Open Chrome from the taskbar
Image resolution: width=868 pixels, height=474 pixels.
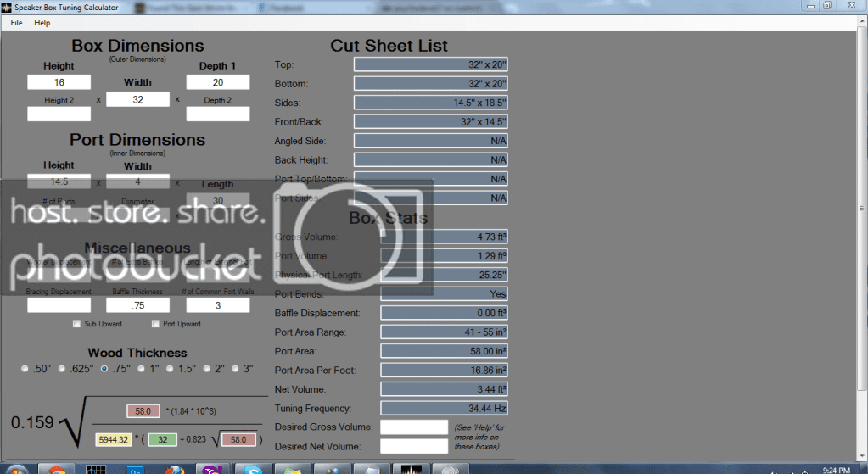(x=57, y=470)
